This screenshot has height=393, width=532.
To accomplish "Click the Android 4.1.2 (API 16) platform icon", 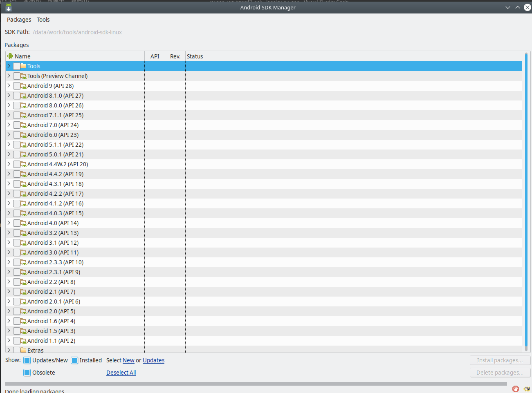I will pos(23,203).
